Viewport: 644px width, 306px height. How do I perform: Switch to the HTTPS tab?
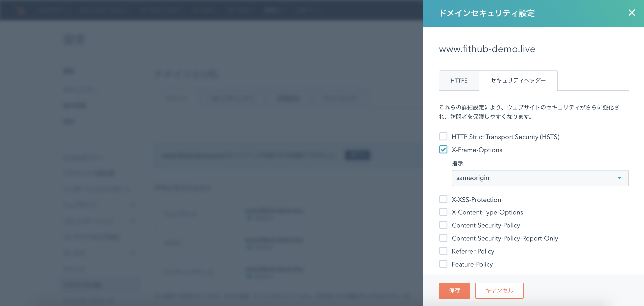[459, 81]
